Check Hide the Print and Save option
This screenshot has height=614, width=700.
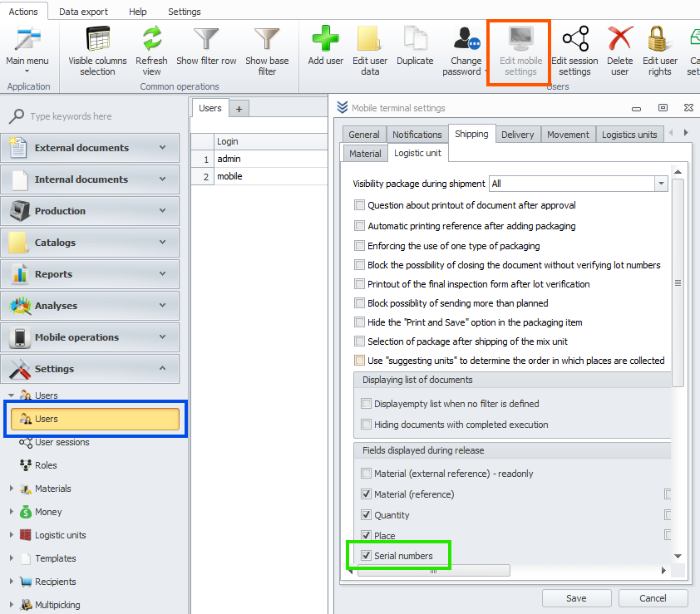[359, 322]
